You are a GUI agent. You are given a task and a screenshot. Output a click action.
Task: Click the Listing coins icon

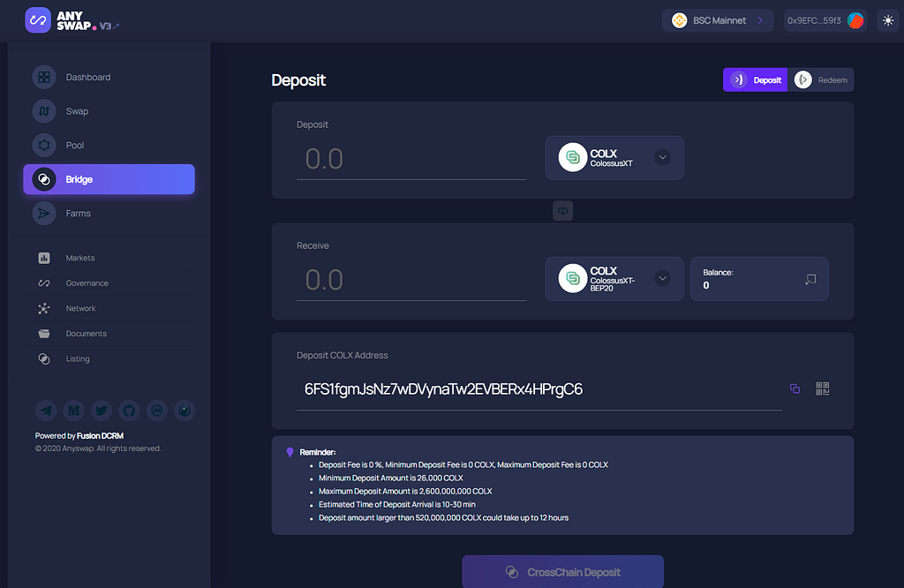(x=44, y=358)
